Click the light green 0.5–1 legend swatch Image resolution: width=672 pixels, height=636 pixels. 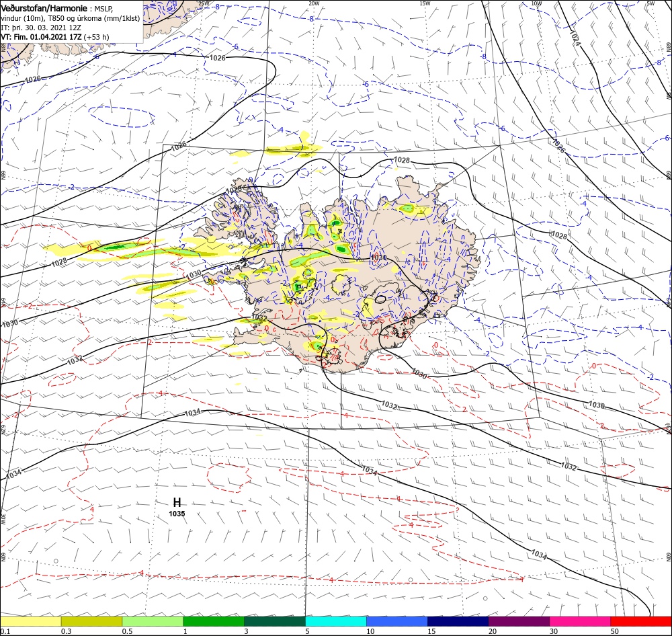pos(153,621)
